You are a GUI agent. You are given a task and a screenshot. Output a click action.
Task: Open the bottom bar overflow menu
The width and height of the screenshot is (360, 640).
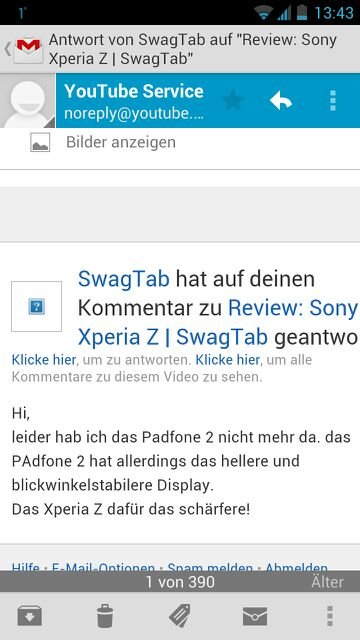[330, 616]
